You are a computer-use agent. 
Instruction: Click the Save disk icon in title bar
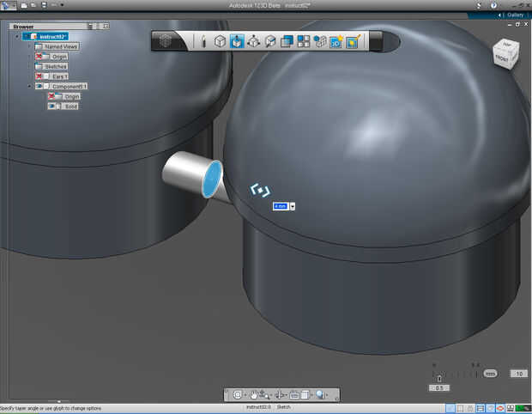[44, 5]
